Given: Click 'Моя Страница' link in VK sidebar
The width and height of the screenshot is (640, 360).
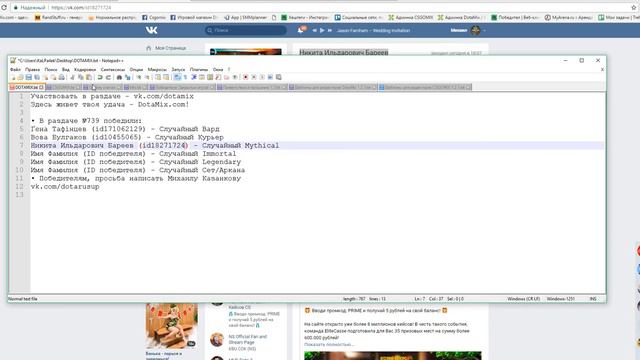Looking at the screenshot, I should [x=170, y=48].
